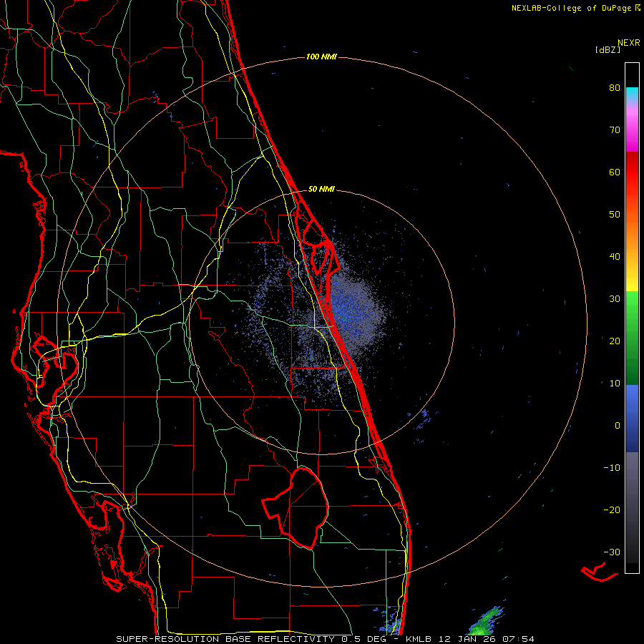Image resolution: width=644 pixels, height=644 pixels.
Task: Click the 50 value on the dBZ scale
Action: click(615, 215)
